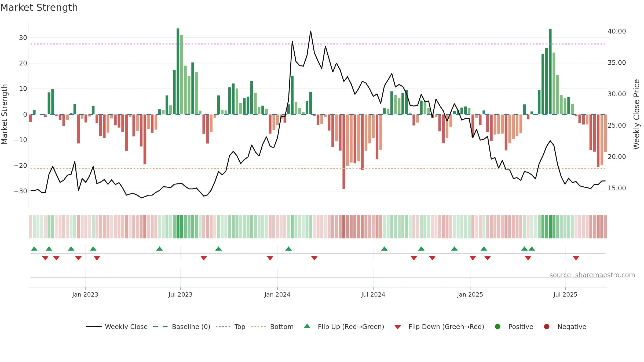The image size is (644, 362).
Task: Click the −30 market strength axis label
Action: [x=21, y=191]
